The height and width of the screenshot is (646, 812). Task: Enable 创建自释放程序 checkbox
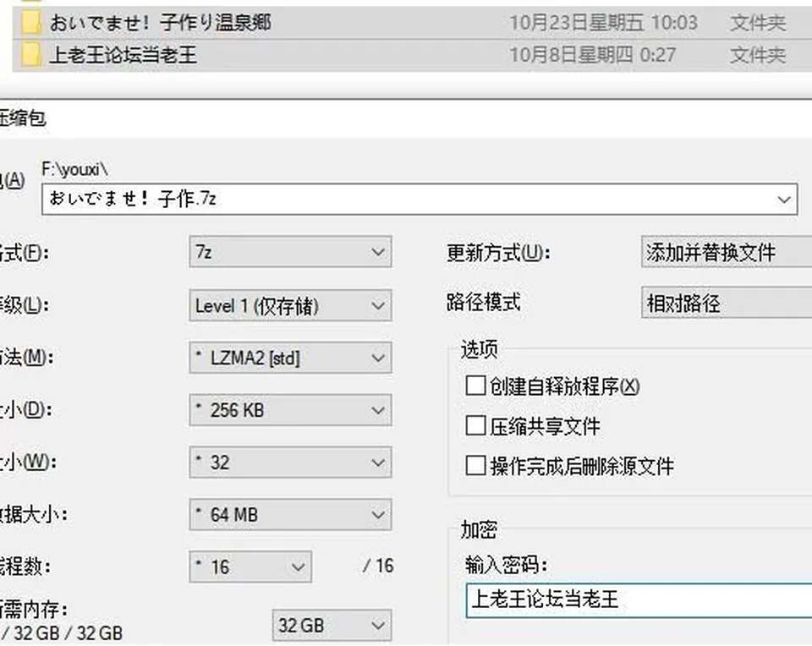[475, 386]
